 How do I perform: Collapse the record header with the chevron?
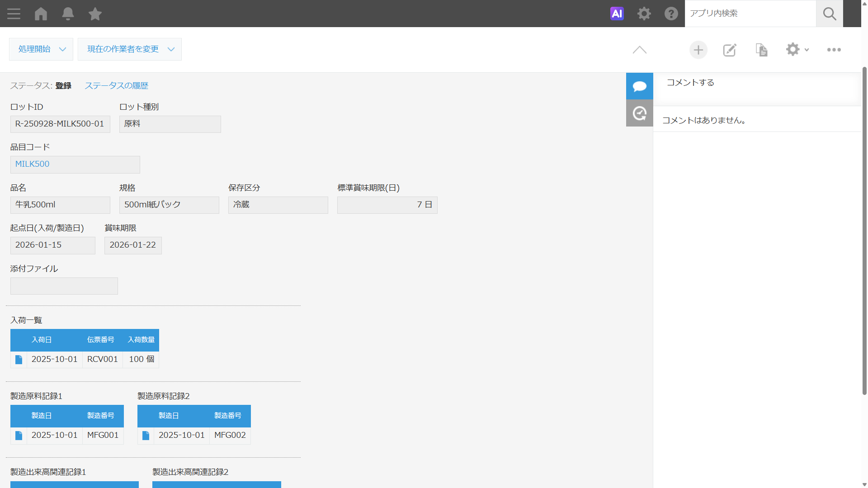click(639, 50)
